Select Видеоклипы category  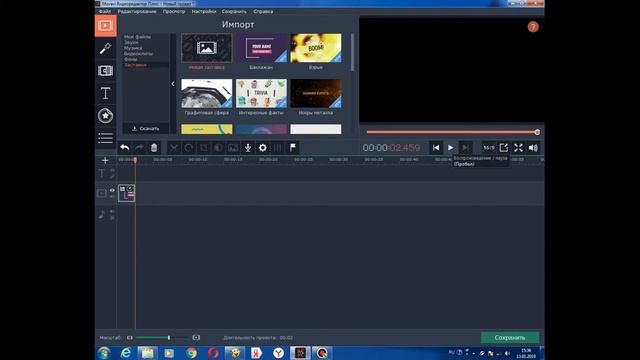(x=139, y=53)
